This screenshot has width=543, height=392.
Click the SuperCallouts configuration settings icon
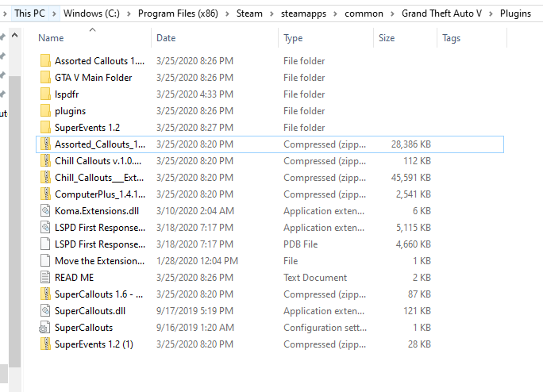tap(44, 327)
